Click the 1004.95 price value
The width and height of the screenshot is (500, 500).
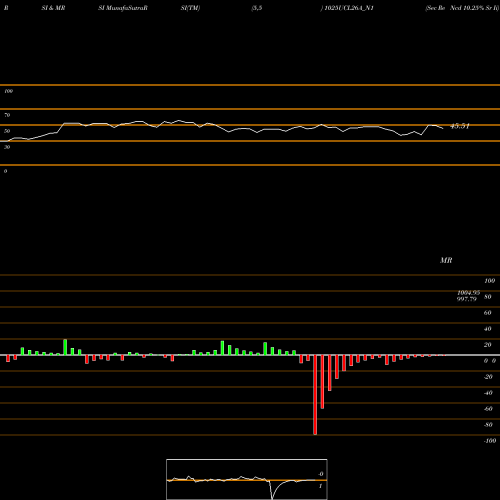(x=469, y=292)
